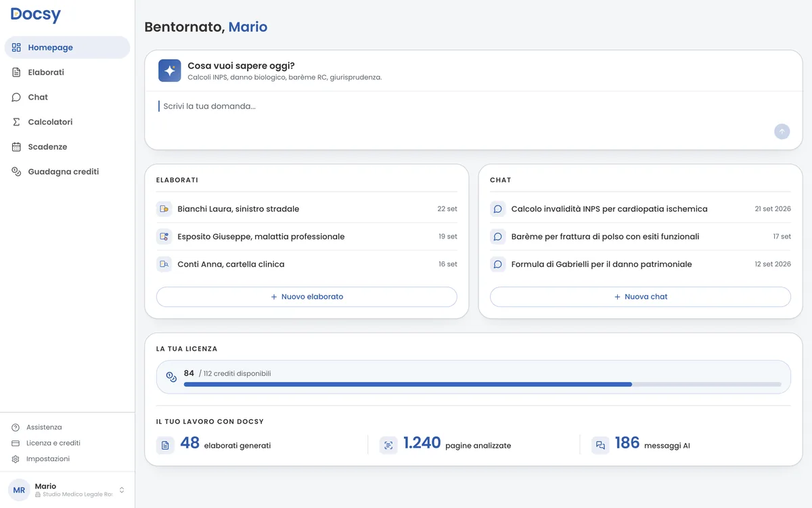Click the date 22 set
Image resolution: width=812 pixels, height=508 pixels.
pyautogui.click(x=447, y=209)
